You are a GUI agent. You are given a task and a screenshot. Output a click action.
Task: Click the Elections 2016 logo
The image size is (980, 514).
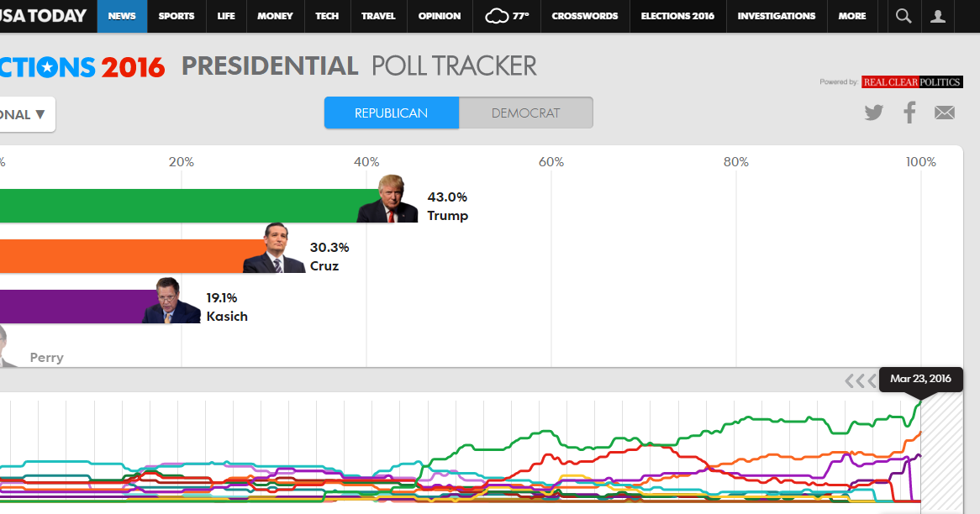[76, 66]
